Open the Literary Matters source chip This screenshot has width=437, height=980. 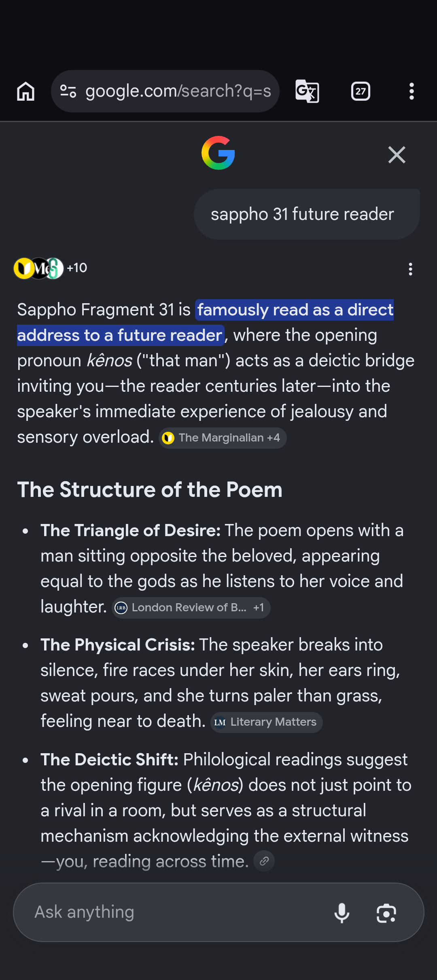coord(266,722)
